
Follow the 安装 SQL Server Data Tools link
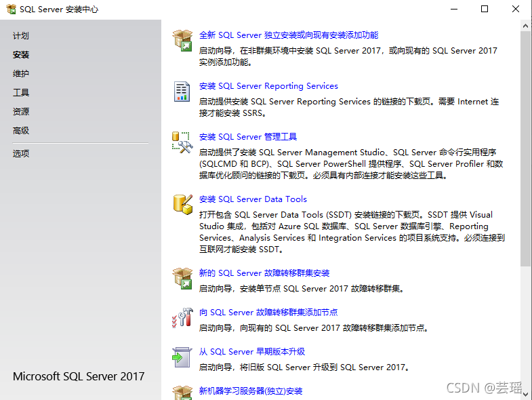coord(253,199)
